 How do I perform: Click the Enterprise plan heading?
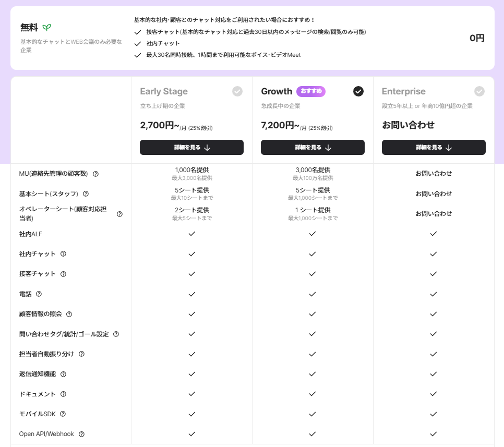pyautogui.click(x=403, y=91)
